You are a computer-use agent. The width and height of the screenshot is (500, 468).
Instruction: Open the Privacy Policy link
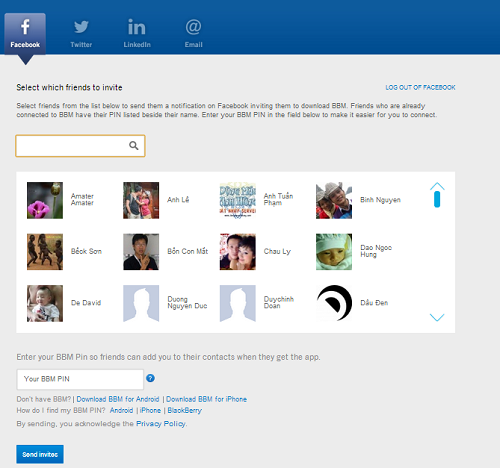coord(161,424)
